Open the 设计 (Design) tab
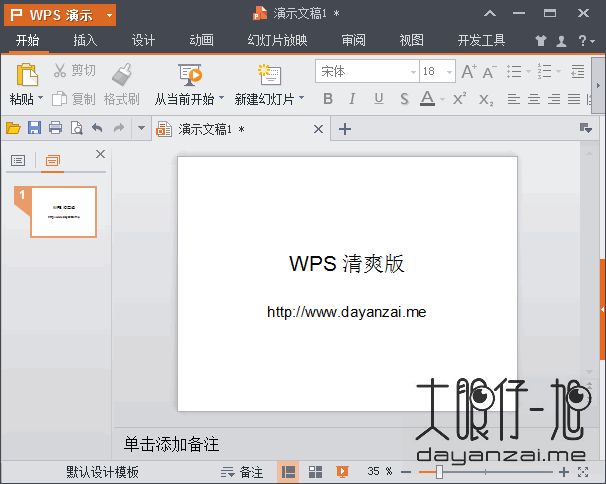This screenshot has height=484, width=606. tap(143, 40)
